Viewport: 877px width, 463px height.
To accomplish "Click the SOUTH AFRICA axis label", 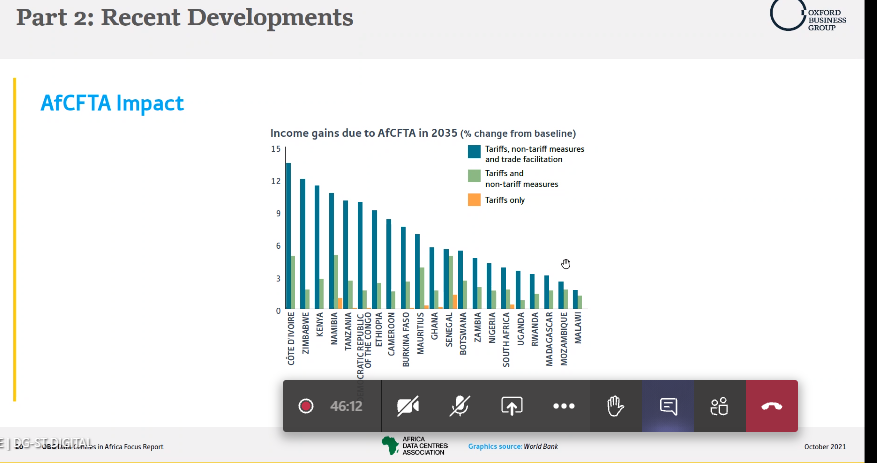I will tap(506, 339).
